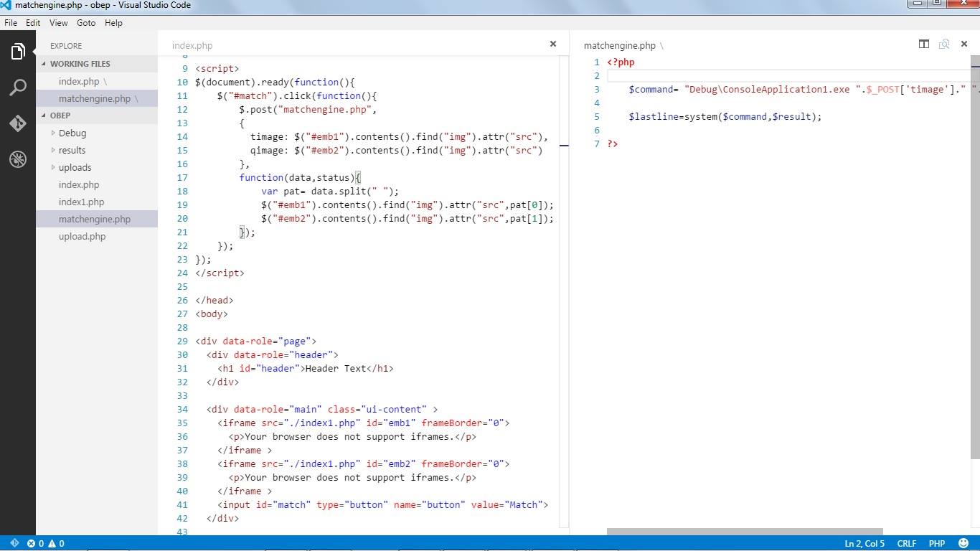Click the index.php editor title
The width and height of the screenshot is (980, 551).
[x=192, y=45]
